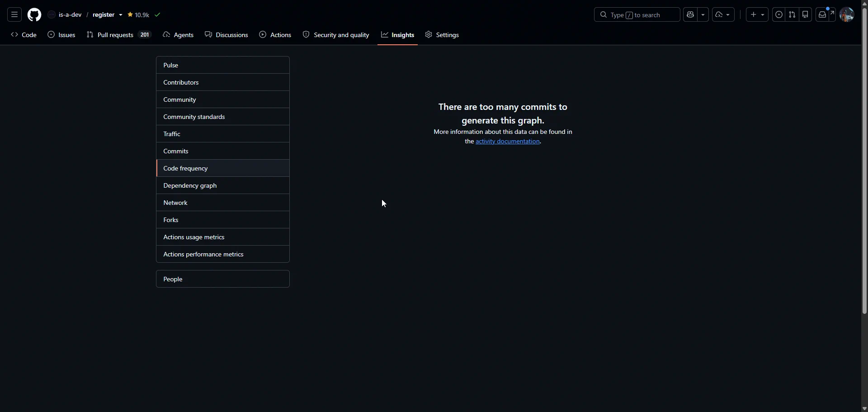This screenshot has width=868, height=412.
Task: Open your pull requests from header icon
Action: 792,15
